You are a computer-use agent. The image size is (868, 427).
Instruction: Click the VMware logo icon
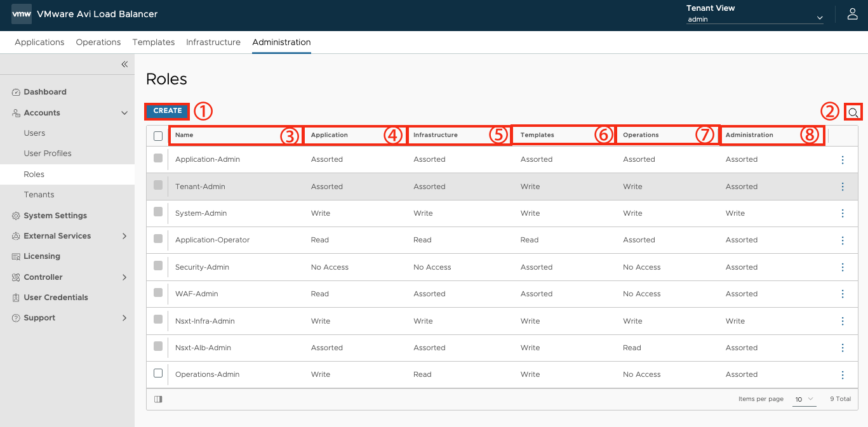coord(22,14)
